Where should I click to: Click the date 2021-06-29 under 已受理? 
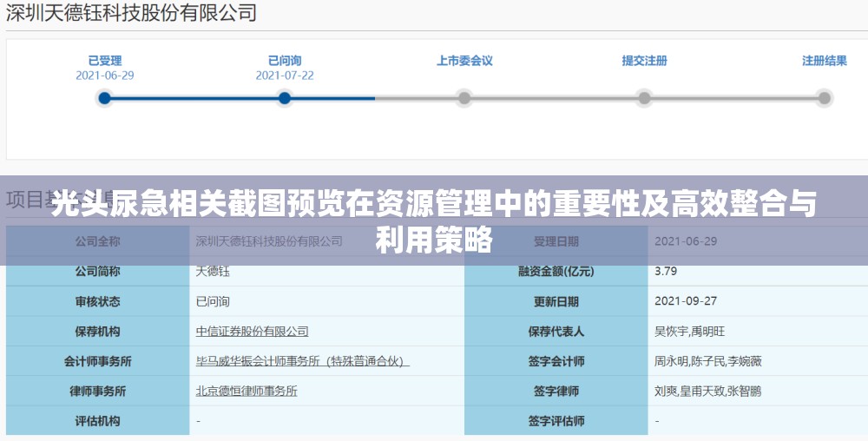[105, 76]
